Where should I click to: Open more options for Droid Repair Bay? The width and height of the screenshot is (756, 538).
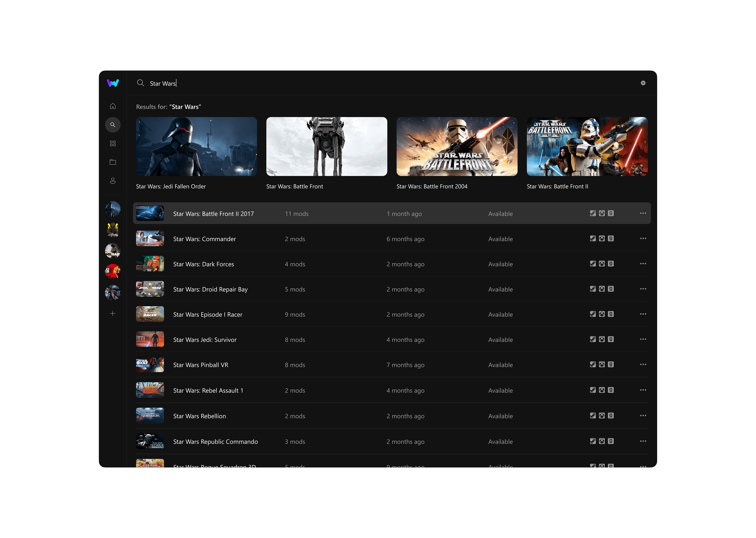(643, 289)
